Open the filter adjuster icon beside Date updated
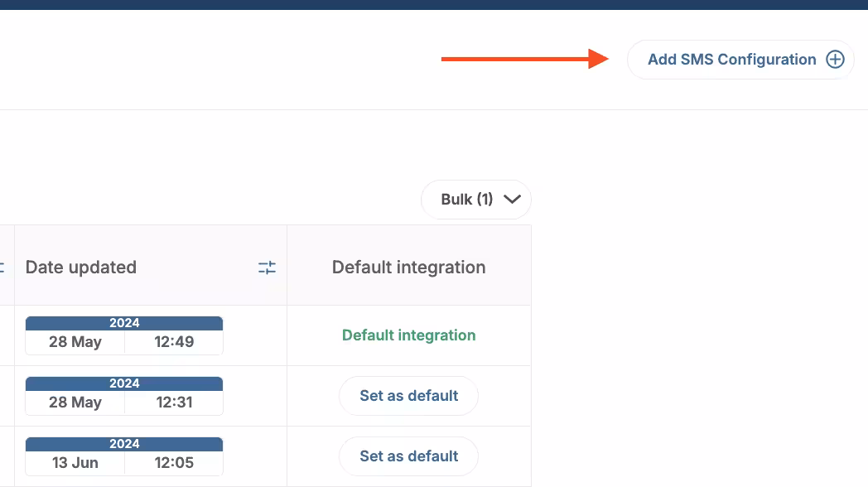The image size is (868, 487). (266, 267)
